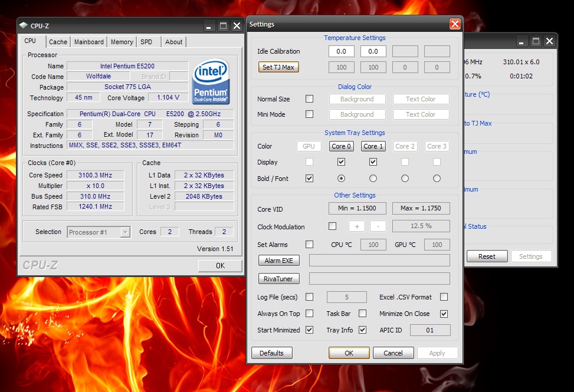Minimize the background temperature monitor window
The width and height of the screenshot is (574, 392).
(x=521, y=41)
